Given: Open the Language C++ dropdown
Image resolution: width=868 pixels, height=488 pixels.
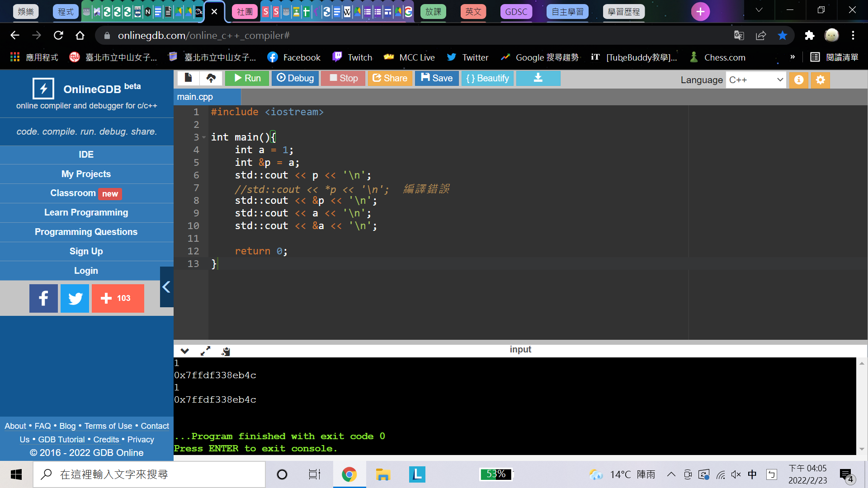Looking at the screenshot, I should (755, 80).
